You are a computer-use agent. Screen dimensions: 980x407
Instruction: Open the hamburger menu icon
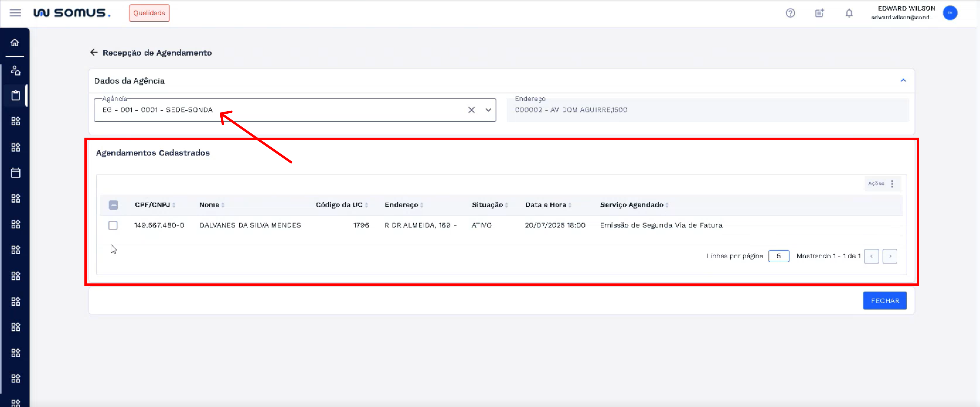pyautogui.click(x=15, y=13)
